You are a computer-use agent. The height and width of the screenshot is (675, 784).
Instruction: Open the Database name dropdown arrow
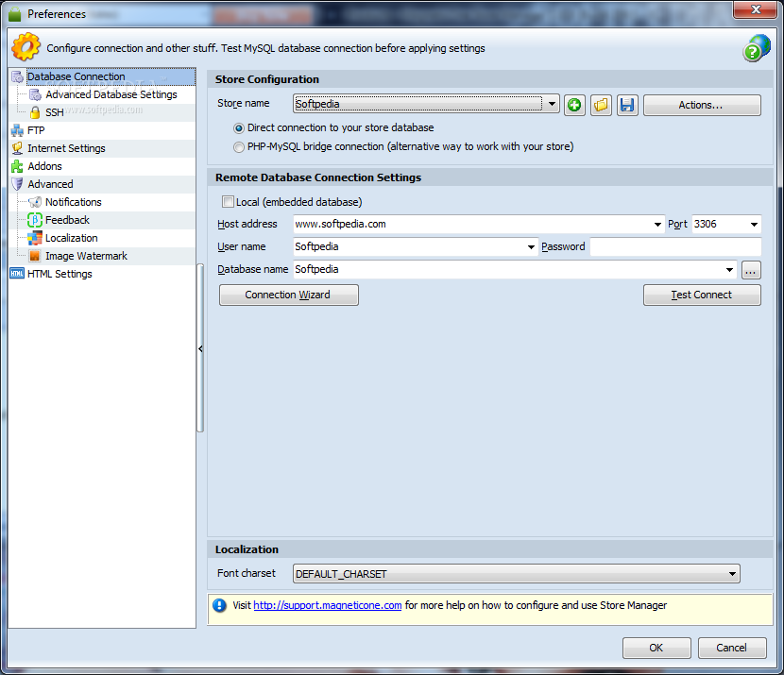coord(729,270)
